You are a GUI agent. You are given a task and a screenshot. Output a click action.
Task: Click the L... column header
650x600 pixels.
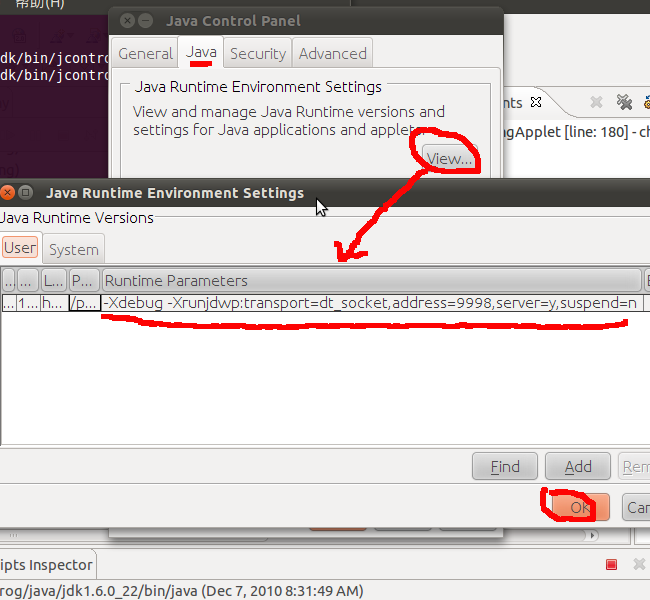point(53,280)
